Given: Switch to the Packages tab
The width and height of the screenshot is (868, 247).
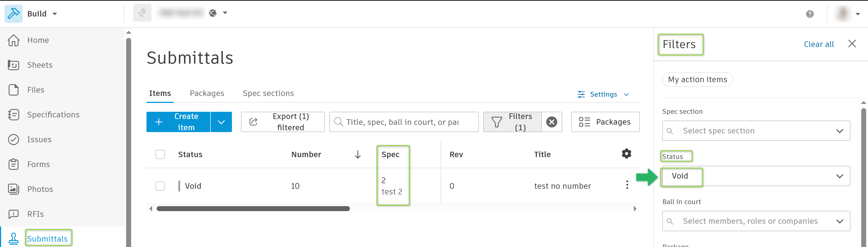Looking at the screenshot, I should (x=207, y=93).
